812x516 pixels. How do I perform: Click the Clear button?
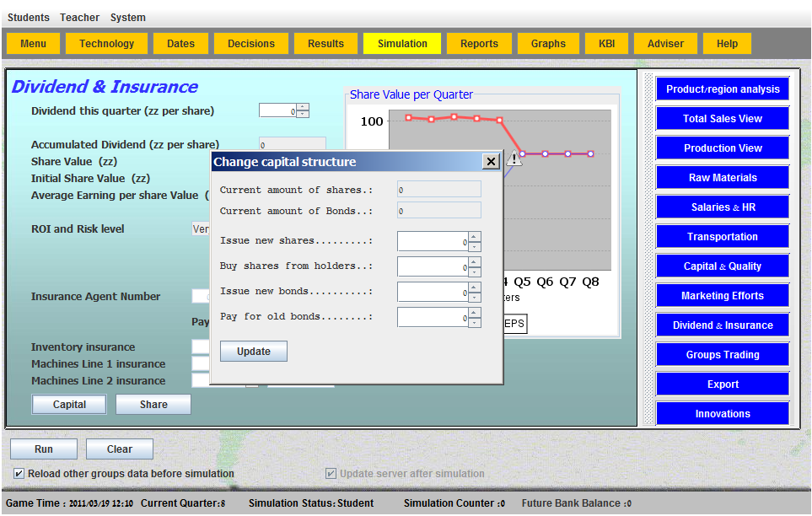tap(120, 449)
